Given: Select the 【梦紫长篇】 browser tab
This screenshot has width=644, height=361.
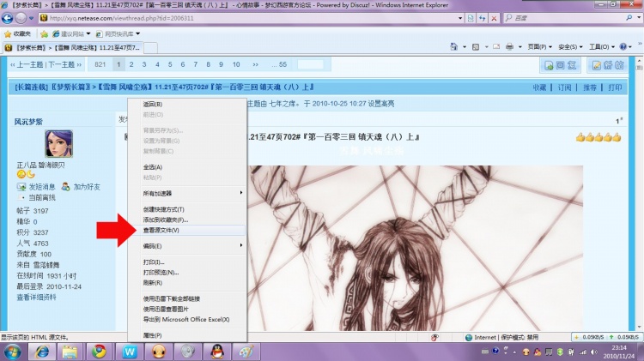Looking at the screenshot, I should [x=72, y=47].
